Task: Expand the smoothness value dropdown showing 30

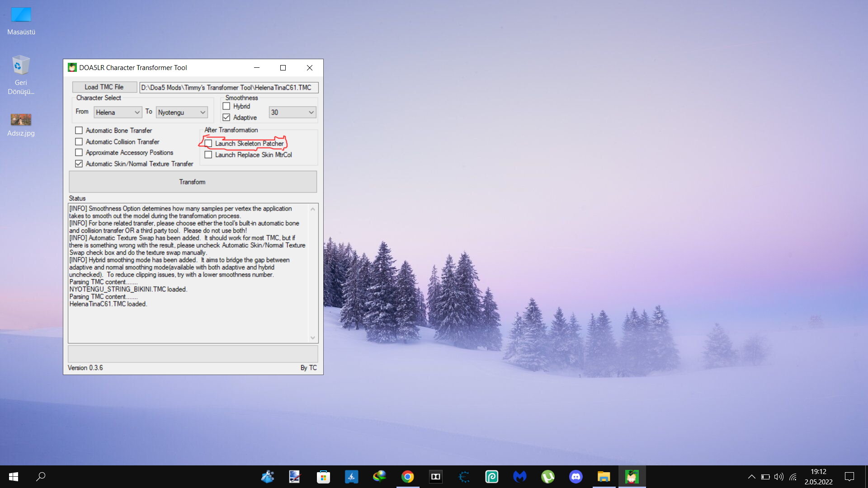Action: 292,112
